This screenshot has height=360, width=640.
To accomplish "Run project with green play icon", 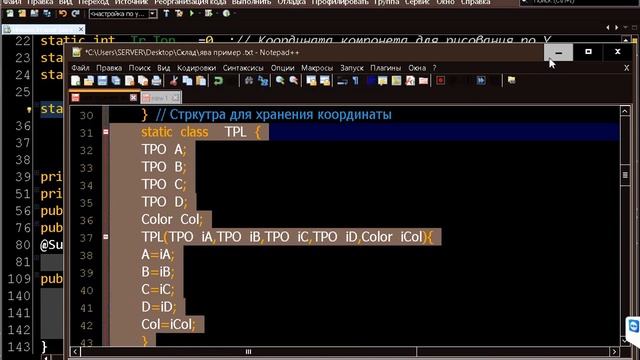I will [191, 13].
